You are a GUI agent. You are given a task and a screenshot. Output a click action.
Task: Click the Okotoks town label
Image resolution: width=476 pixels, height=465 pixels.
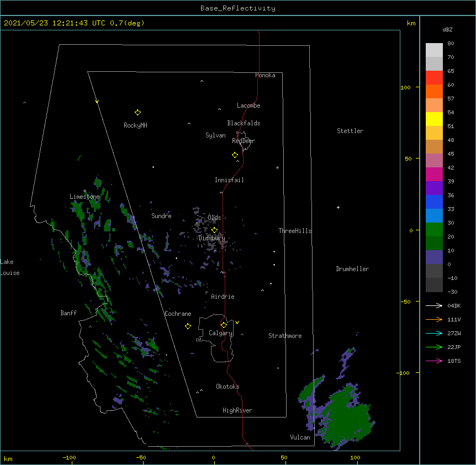point(228,387)
